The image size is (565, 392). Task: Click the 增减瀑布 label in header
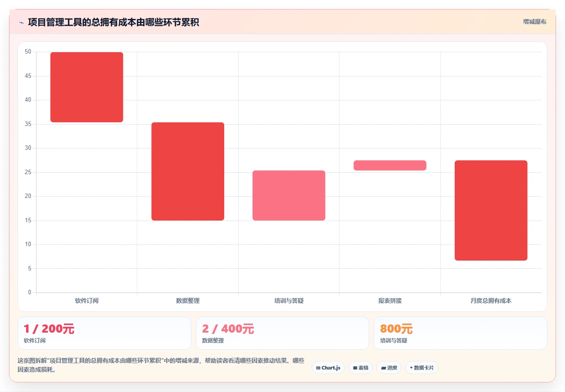pyautogui.click(x=534, y=22)
